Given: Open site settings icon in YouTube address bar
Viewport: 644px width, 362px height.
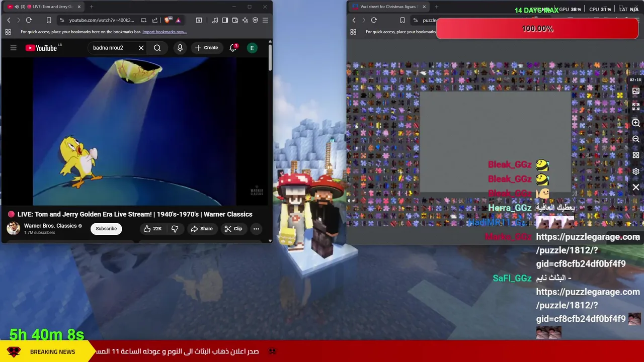Looking at the screenshot, I should pos(62,20).
